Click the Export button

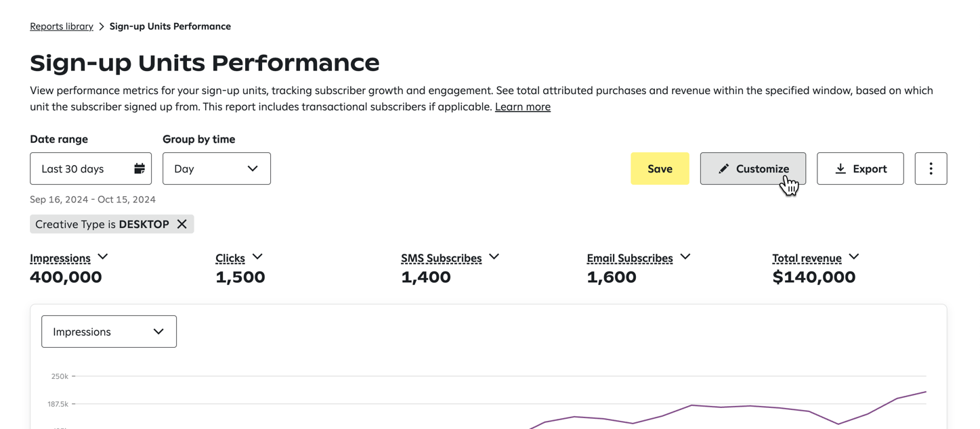(x=860, y=168)
